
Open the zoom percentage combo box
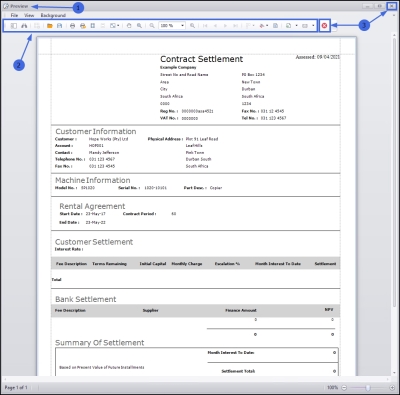pos(172,26)
